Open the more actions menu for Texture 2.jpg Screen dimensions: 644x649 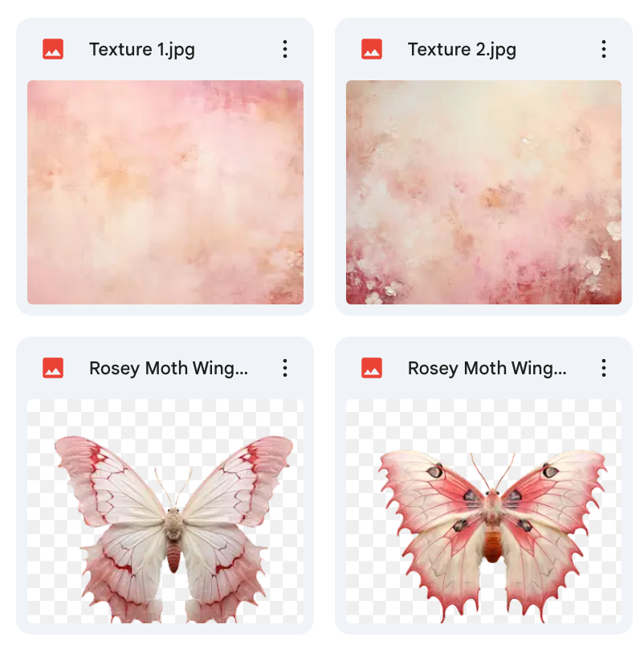604,49
